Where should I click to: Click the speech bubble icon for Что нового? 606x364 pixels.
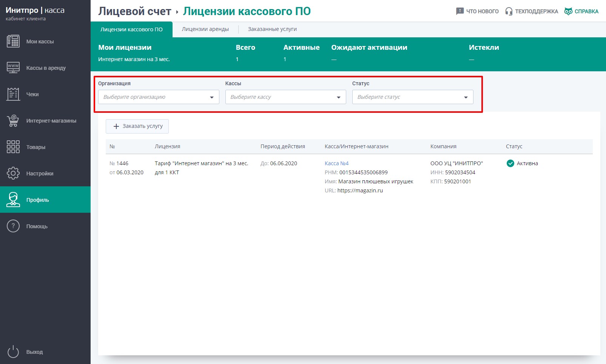click(x=460, y=11)
